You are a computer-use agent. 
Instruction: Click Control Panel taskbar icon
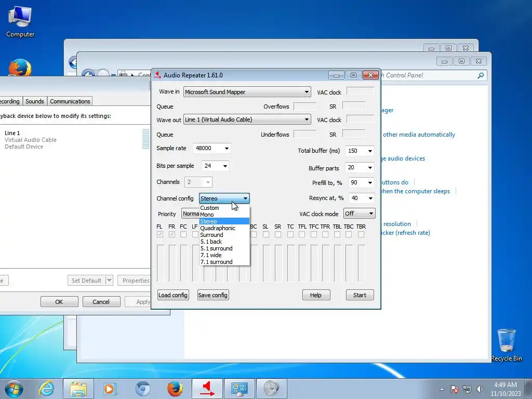pyautogui.click(x=240, y=389)
